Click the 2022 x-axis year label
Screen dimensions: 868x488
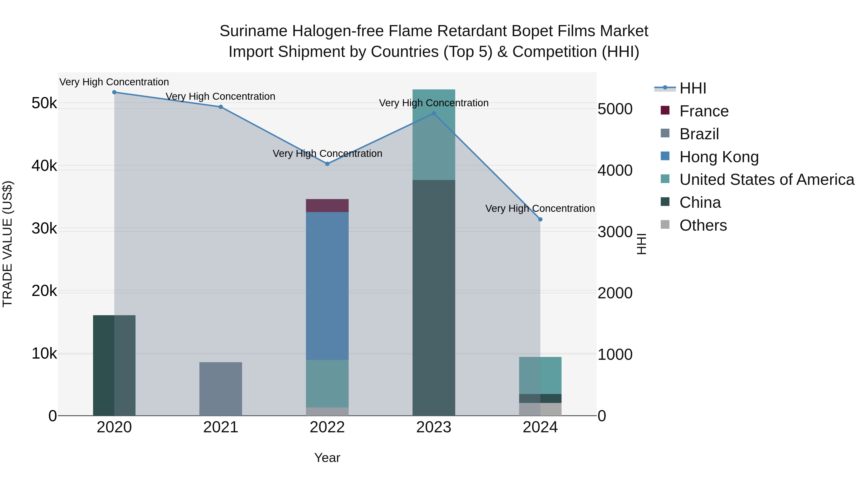click(x=327, y=427)
